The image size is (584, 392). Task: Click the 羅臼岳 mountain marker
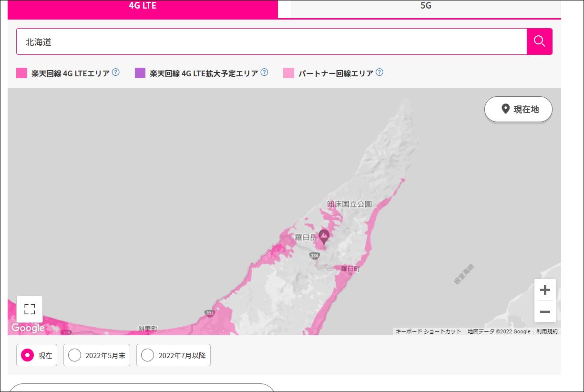[x=324, y=236]
